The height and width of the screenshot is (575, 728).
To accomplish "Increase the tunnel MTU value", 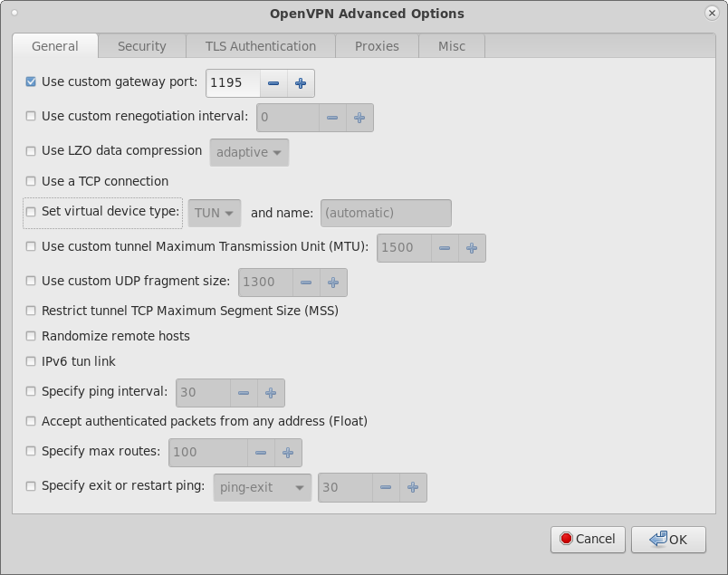I will point(472,248).
